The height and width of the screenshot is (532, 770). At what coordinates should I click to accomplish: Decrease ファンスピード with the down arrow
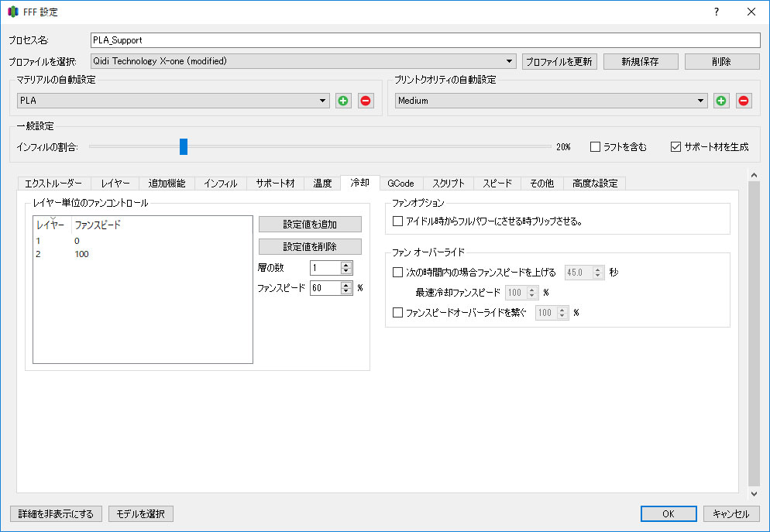[x=346, y=292]
